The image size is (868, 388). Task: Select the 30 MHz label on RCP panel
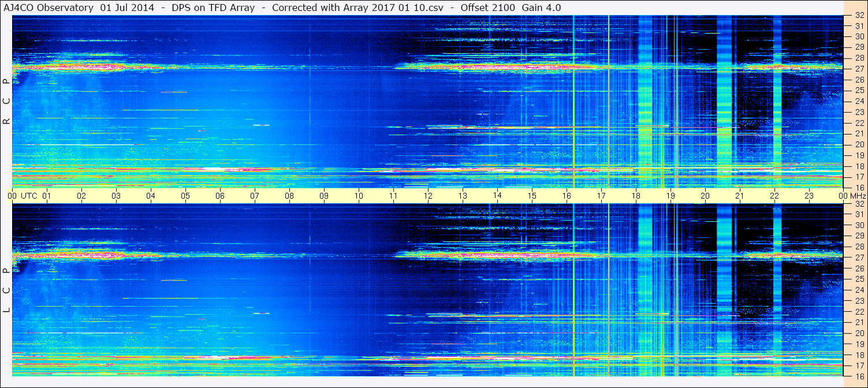(x=859, y=36)
